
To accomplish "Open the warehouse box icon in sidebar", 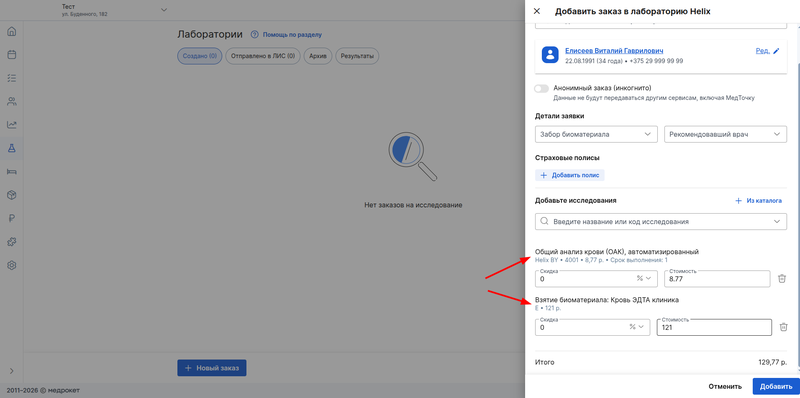I will [x=12, y=195].
